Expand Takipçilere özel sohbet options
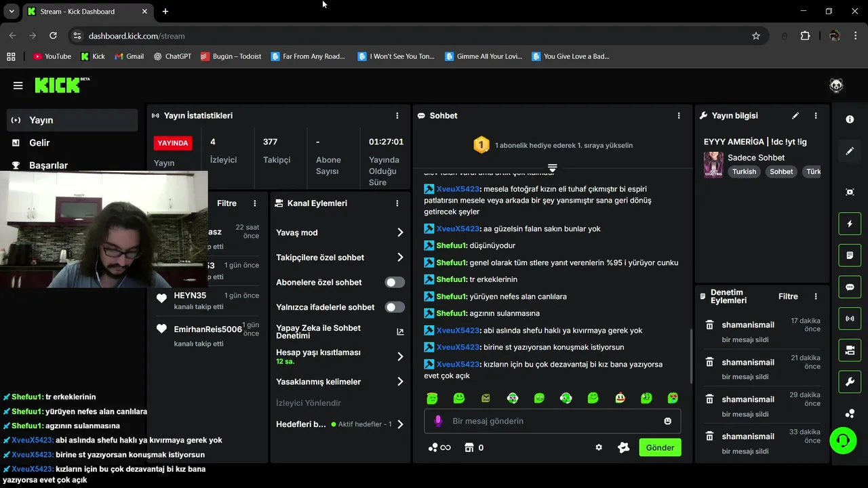 click(340, 258)
